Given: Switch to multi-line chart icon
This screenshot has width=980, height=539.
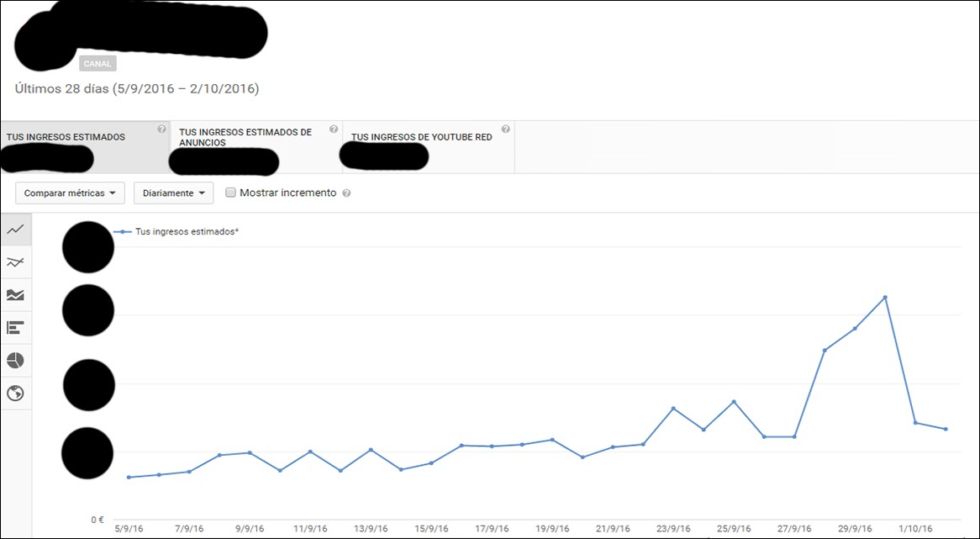Looking at the screenshot, I should tap(16, 262).
